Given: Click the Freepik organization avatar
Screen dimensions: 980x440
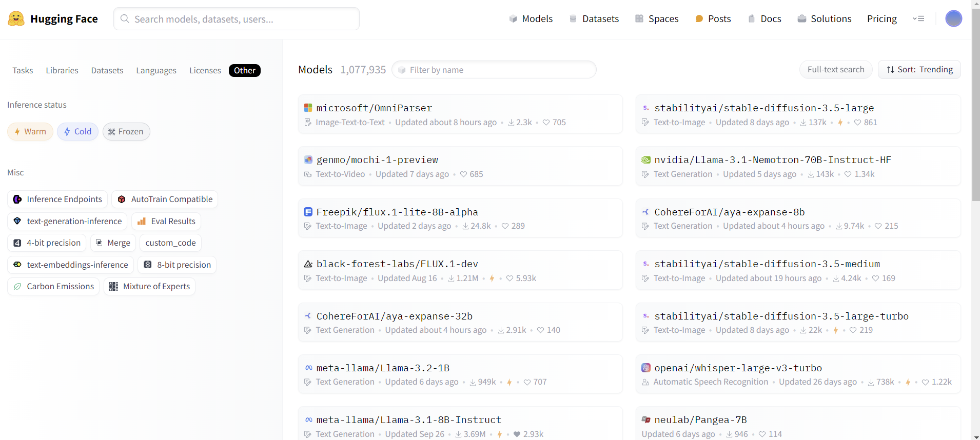Looking at the screenshot, I should point(308,212).
